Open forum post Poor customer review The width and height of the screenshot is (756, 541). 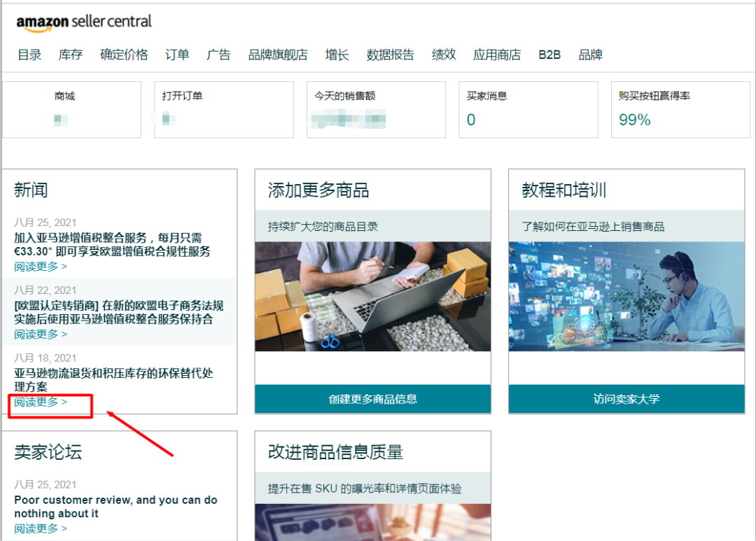pyautogui.click(x=115, y=506)
